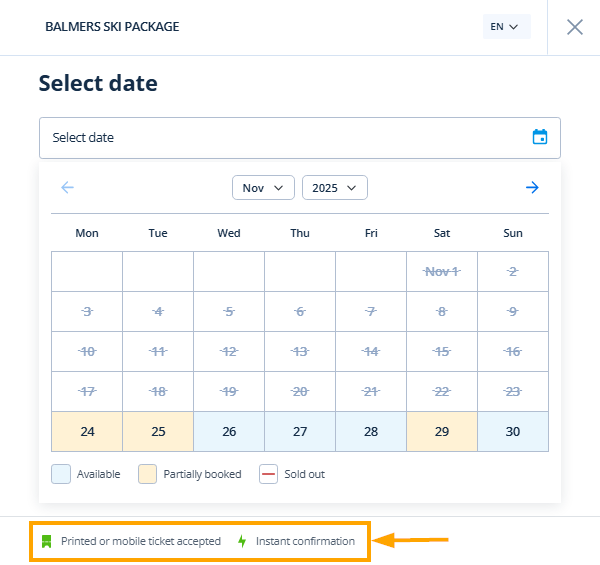
Task: Click the calendar icon in date field
Action: [540, 138]
